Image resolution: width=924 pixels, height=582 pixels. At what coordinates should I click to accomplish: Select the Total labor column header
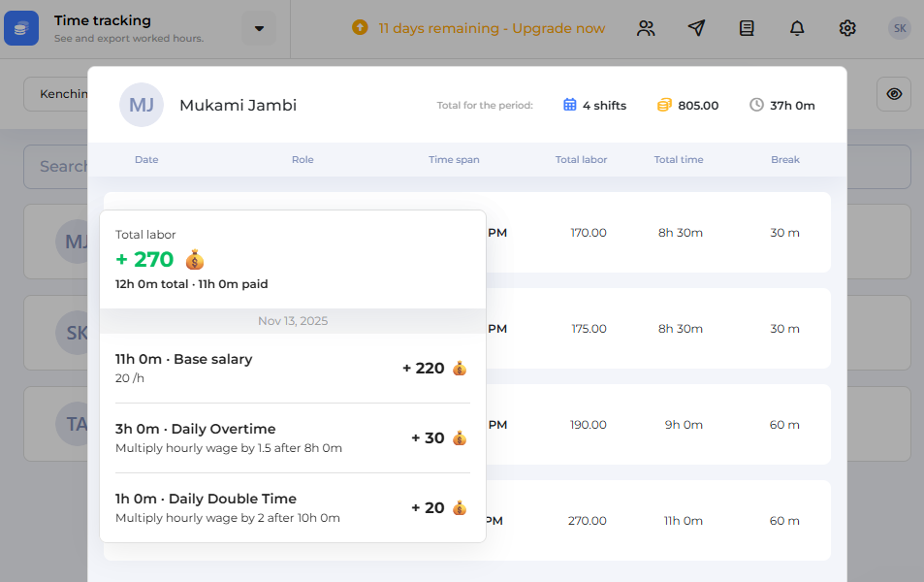[581, 159]
